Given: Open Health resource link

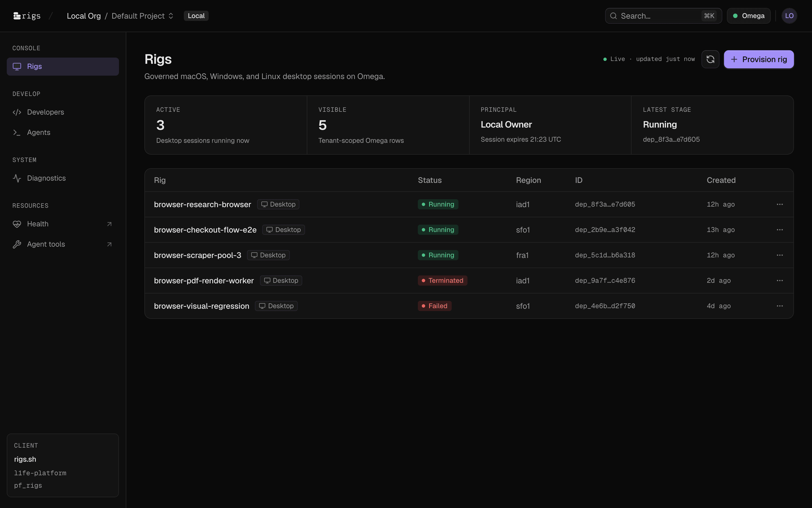Looking at the screenshot, I should [63, 224].
